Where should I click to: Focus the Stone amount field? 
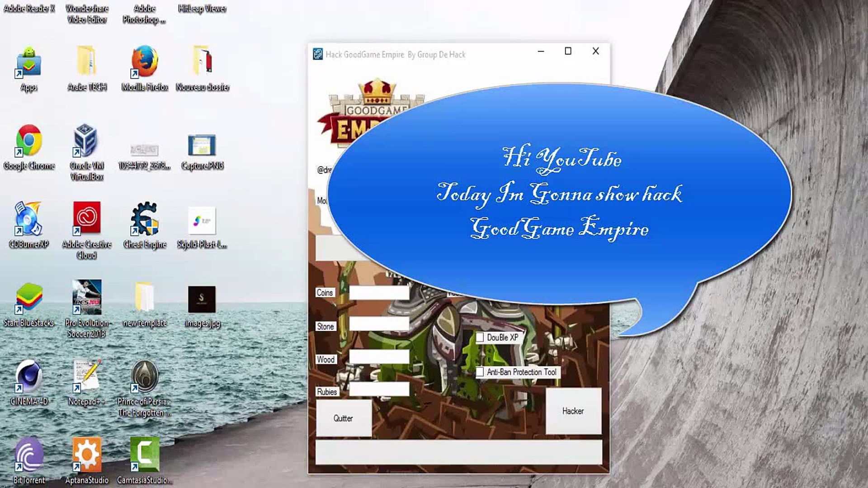tap(379, 324)
